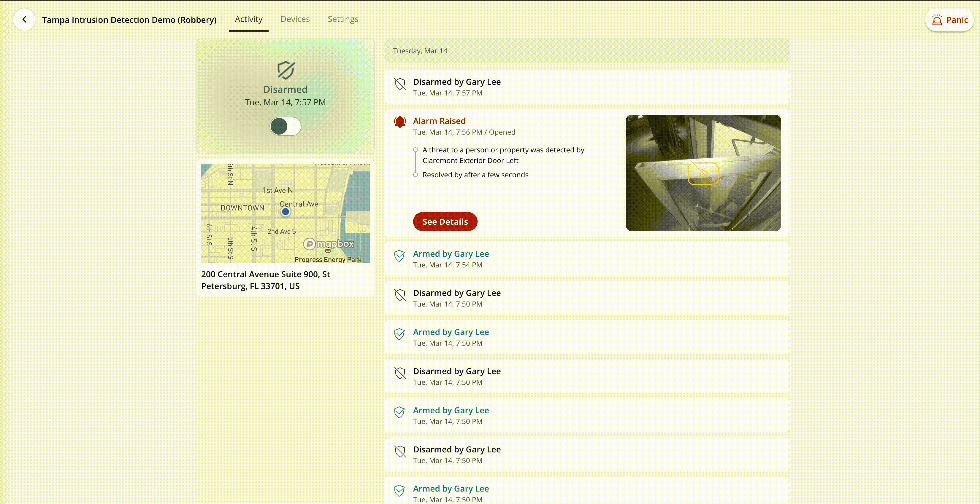Open the Armed by Gary Lee 7:54 PM entry
980x504 pixels.
[x=451, y=254]
